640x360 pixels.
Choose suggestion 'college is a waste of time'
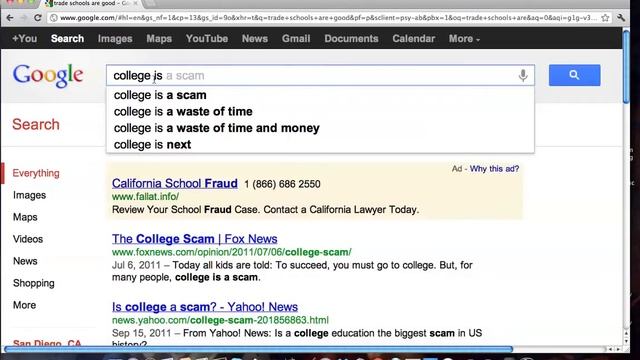pyautogui.click(x=320, y=111)
